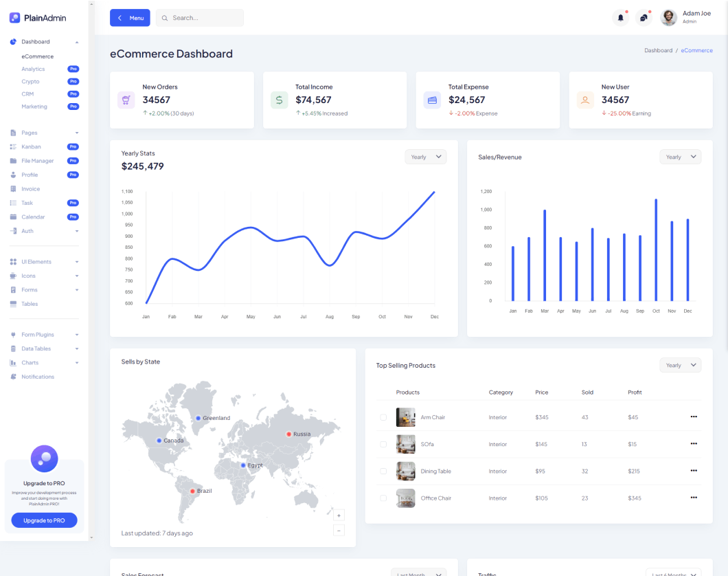Click the Russia marker on the map
728x576 pixels.
click(289, 434)
